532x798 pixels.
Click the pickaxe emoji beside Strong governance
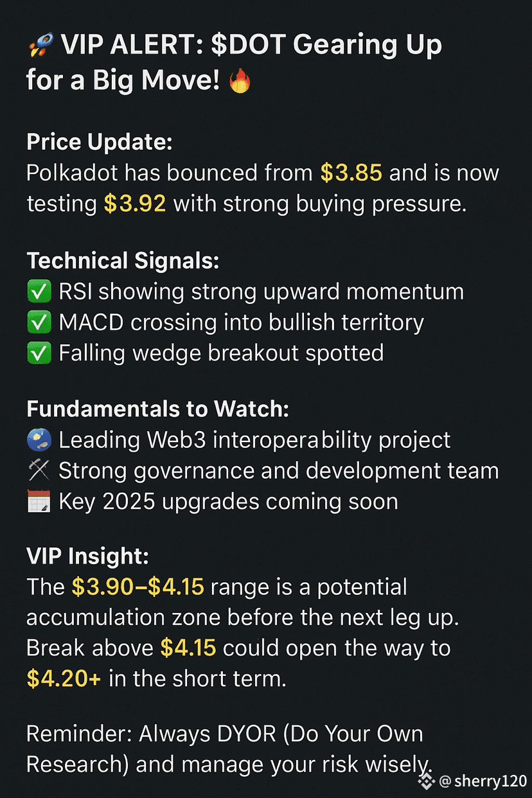pos(39,471)
